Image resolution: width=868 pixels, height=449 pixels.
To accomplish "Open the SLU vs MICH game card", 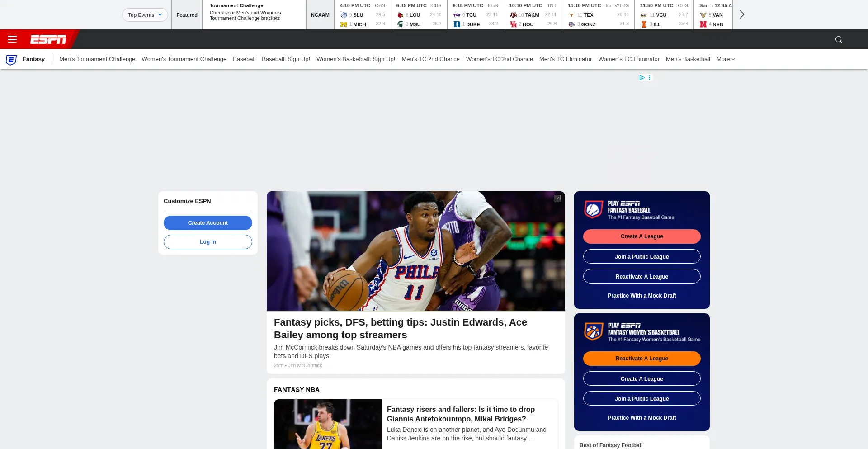I will pos(363,15).
